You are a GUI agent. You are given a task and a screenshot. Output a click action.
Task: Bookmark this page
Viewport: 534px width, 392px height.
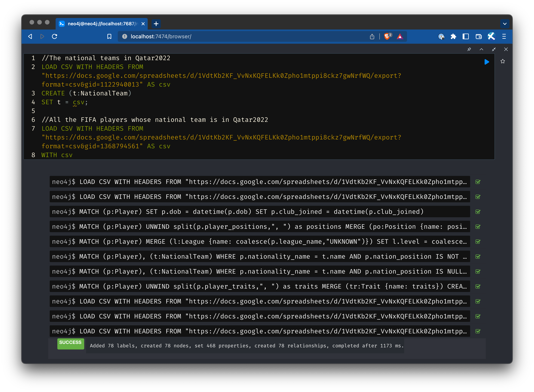tap(109, 37)
